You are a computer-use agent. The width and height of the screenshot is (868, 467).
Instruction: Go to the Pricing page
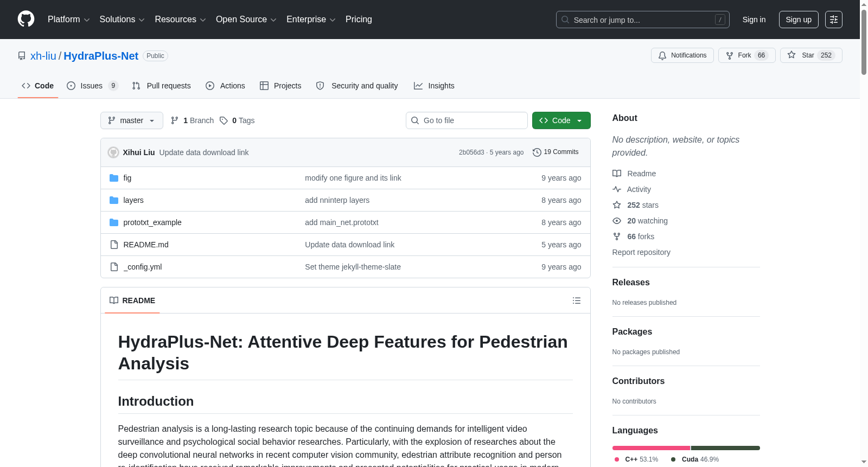coord(359,20)
